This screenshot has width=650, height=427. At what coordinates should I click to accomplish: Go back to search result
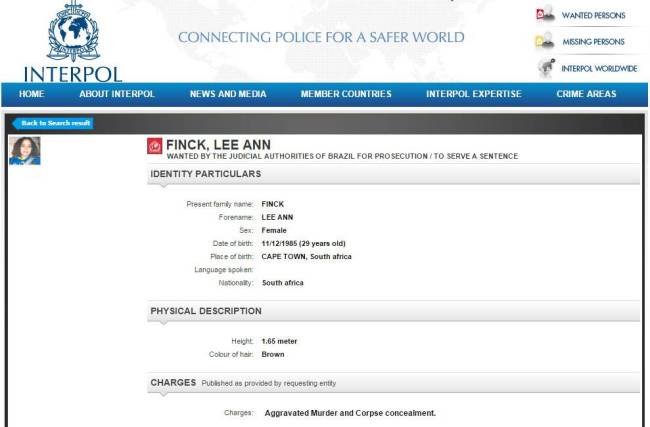pyautogui.click(x=53, y=123)
